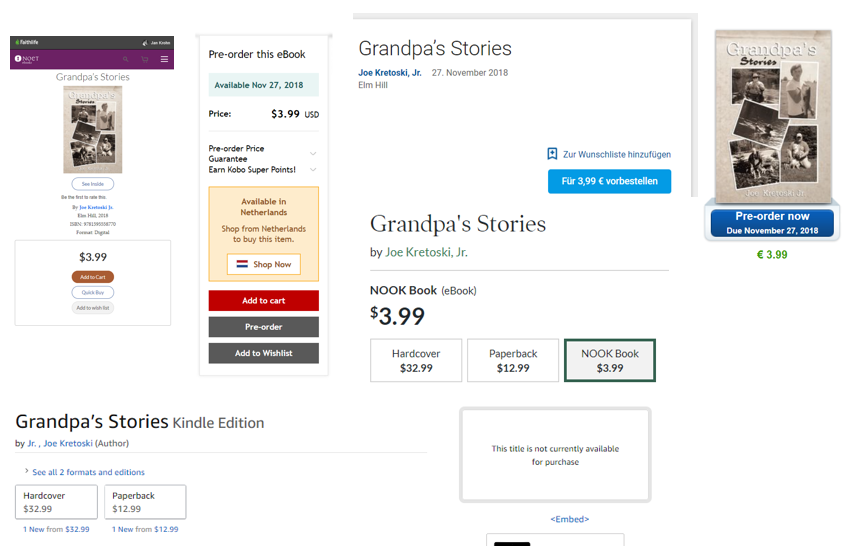This screenshot has width=850, height=550.
Task: Expand Earn Kobo Super Points chevron
Action: [313, 169]
